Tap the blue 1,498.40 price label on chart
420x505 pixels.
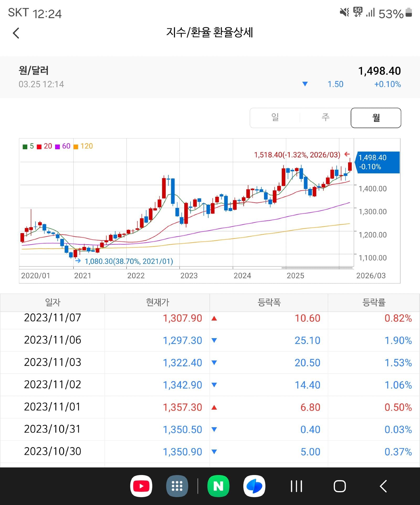click(x=377, y=162)
